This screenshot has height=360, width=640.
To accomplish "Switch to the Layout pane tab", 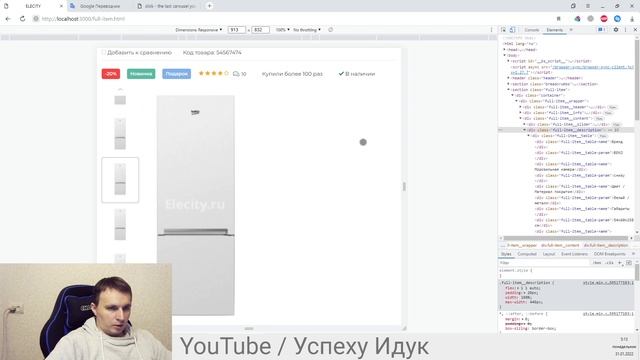I will [x=549, y=254].
